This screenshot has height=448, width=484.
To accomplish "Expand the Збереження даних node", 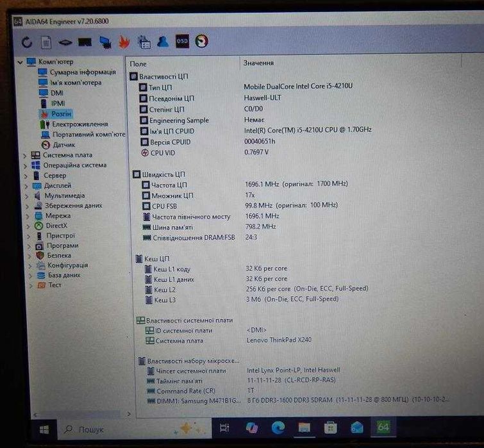I will (x=28, y=206).
